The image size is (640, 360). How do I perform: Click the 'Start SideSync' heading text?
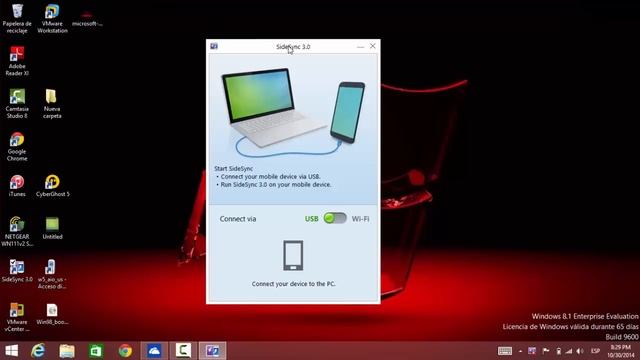[x=233, y=168]
